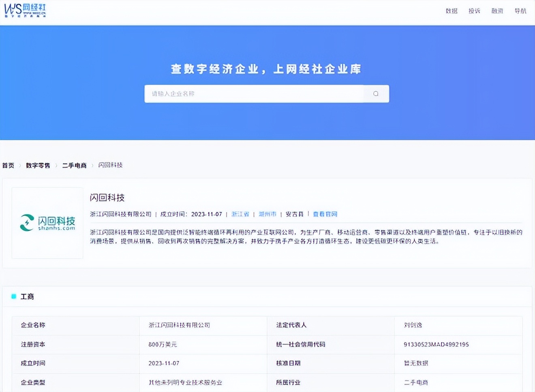Click the 查看官网 link
This screenshot has width=535, height=392.
[325, 214]
